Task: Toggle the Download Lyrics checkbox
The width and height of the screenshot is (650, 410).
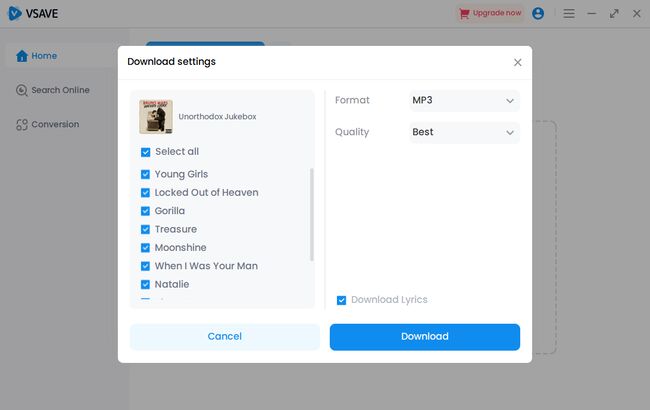Action: pos(342,300)
